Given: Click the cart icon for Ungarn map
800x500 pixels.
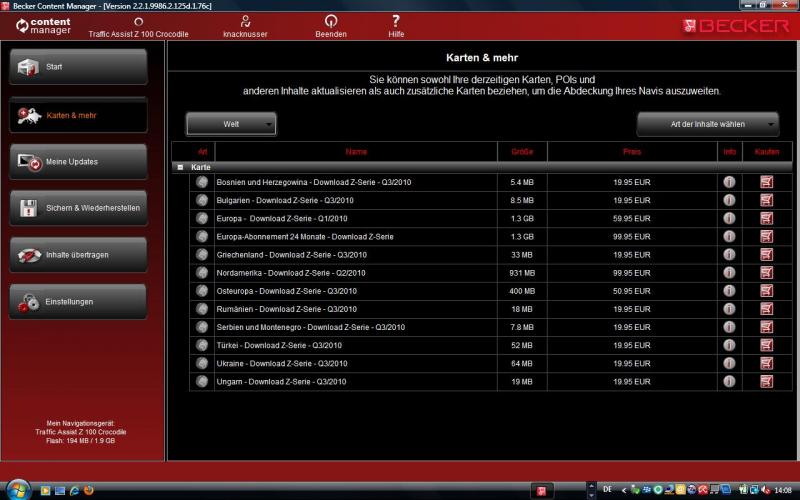Looking at the screenshot, I should [x=767, y=381].
